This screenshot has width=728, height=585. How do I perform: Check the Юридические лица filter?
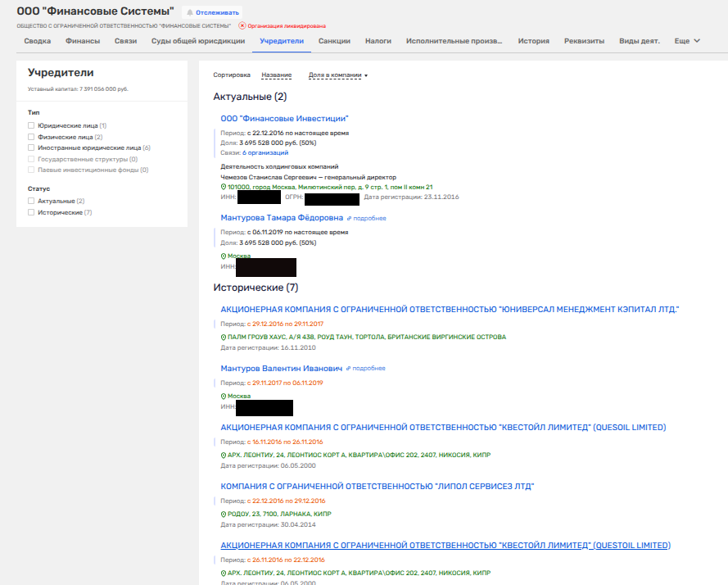coord(31,125)
